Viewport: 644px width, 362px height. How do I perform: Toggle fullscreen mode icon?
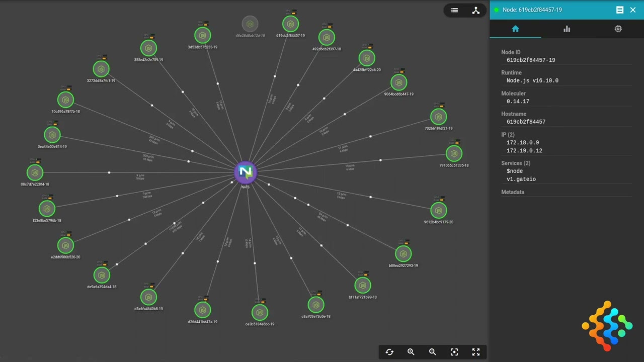(476, 352)
